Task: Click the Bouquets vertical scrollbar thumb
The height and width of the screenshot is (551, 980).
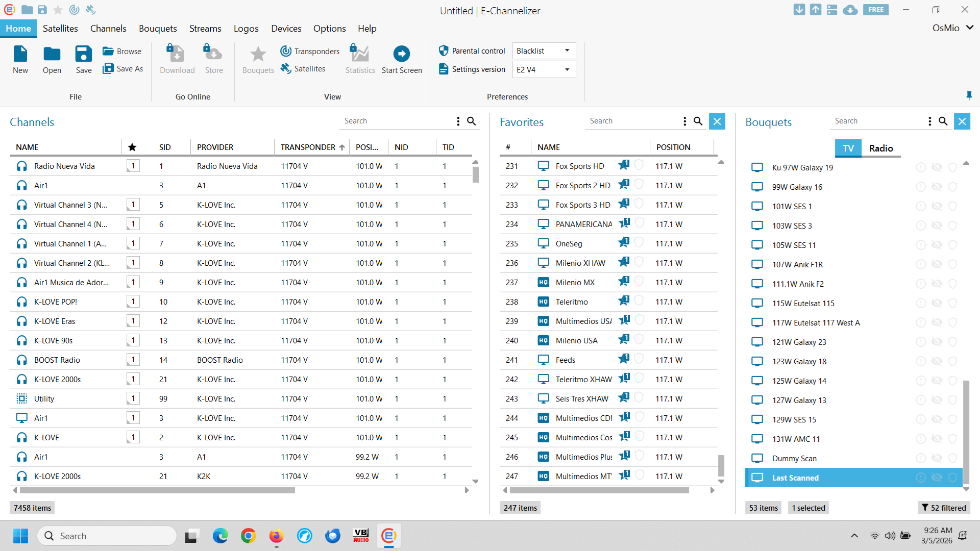Action: point(966,432)
